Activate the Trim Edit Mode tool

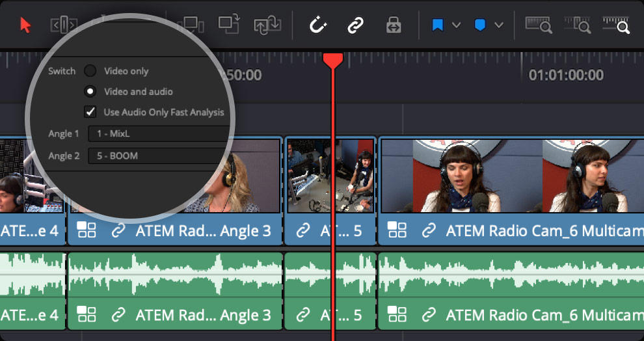(64, 25)
